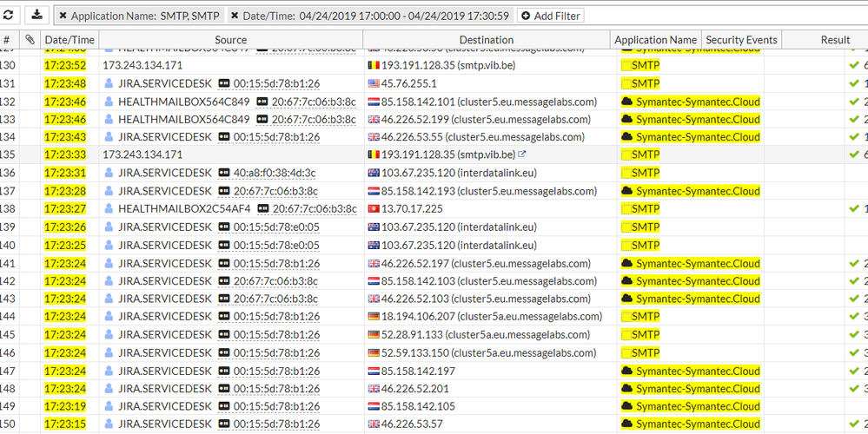Select time 17:23:26 in row 139
This screenshot has width=868, height=434.
[65, 227]
